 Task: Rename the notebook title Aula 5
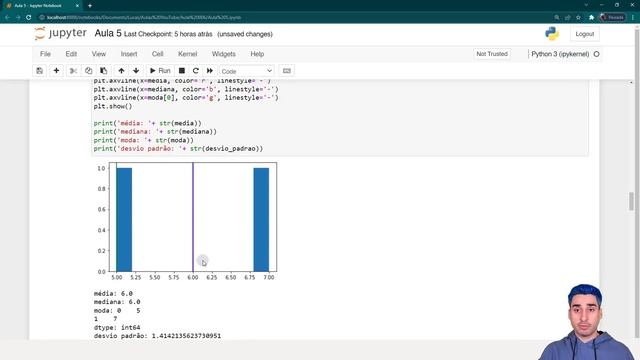(108, 33)
